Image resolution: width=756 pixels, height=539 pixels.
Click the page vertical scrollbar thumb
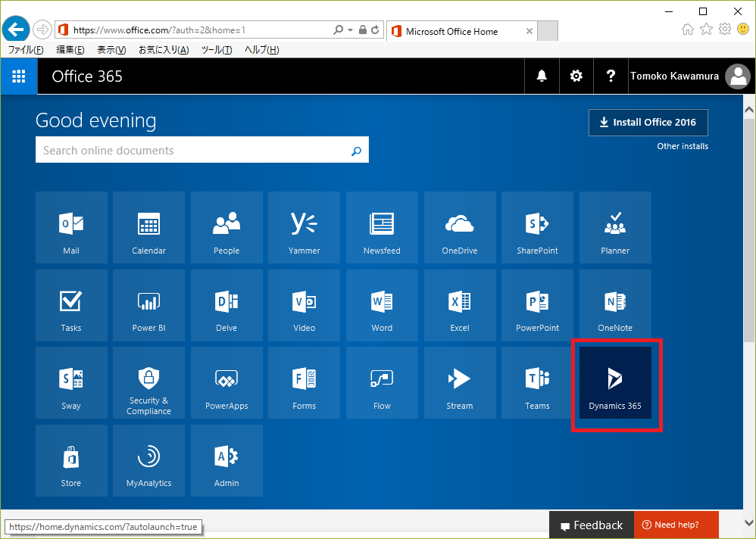pyautogui.click(x=749, y=230)
